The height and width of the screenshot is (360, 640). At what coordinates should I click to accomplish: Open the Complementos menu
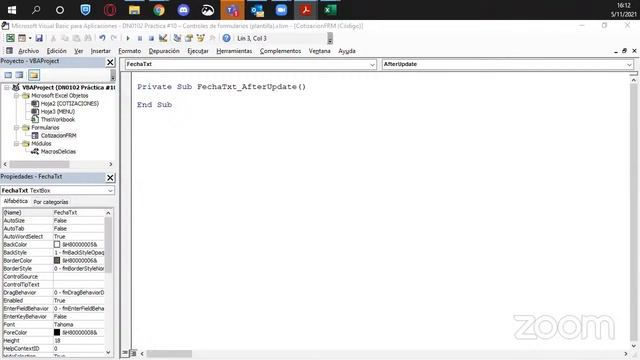pyautogui.click(x=280, y=51)
